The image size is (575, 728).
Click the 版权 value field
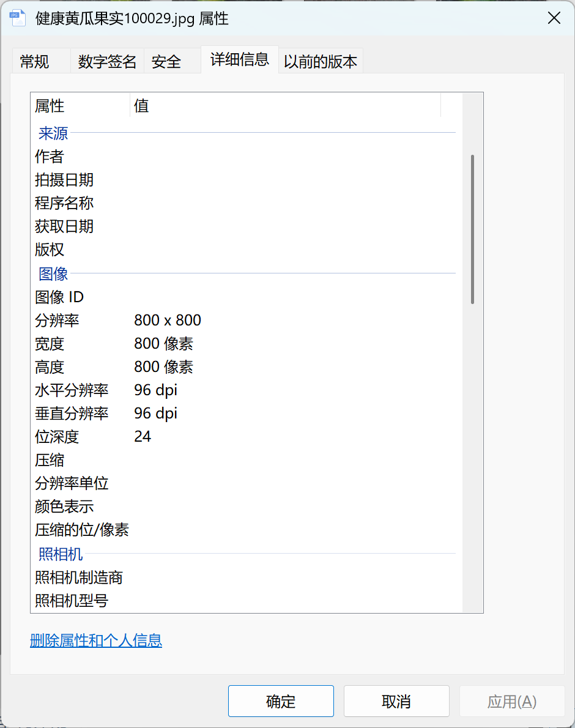(245, 250)
